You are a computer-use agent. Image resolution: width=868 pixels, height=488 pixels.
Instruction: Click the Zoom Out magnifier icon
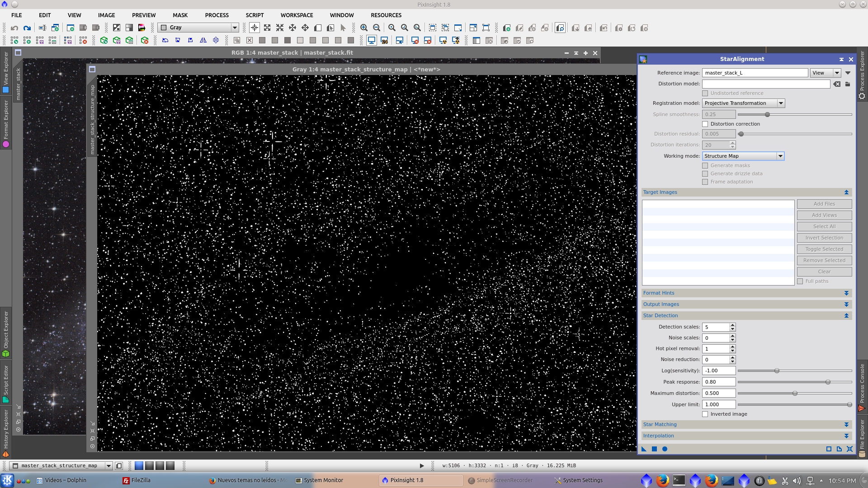(x=377, y=28)
